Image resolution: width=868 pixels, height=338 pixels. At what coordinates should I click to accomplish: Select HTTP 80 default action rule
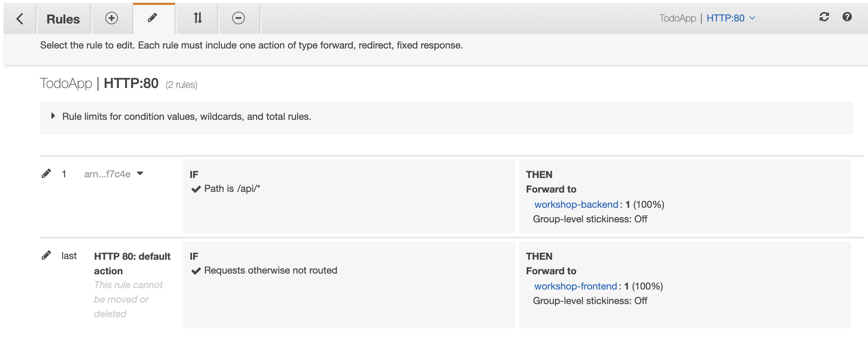point(132,264)
